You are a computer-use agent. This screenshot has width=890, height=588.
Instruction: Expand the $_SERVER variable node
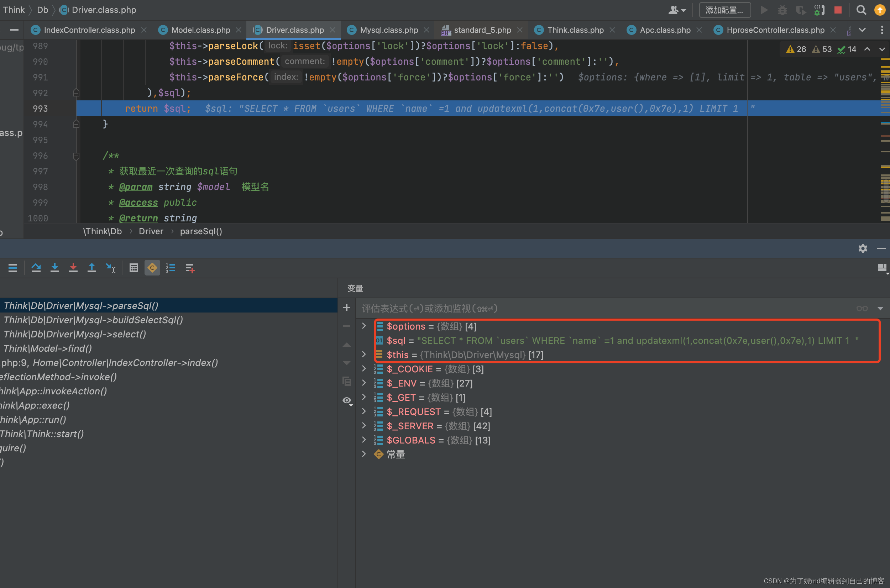363,426
